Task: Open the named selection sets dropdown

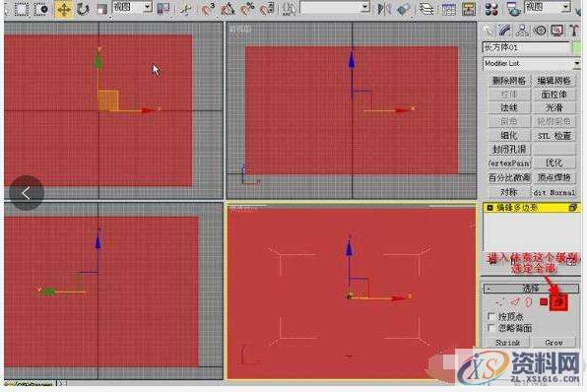Action: click(365, 7)
